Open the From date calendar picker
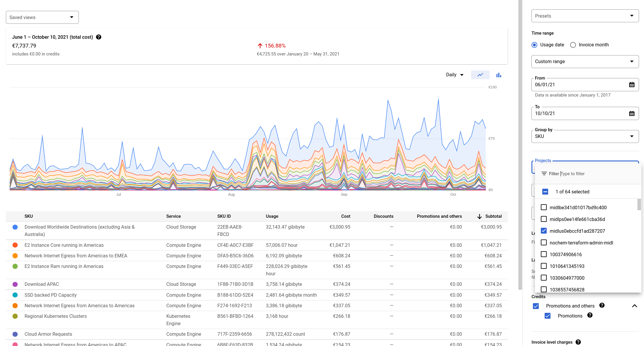 pos(632,85)
